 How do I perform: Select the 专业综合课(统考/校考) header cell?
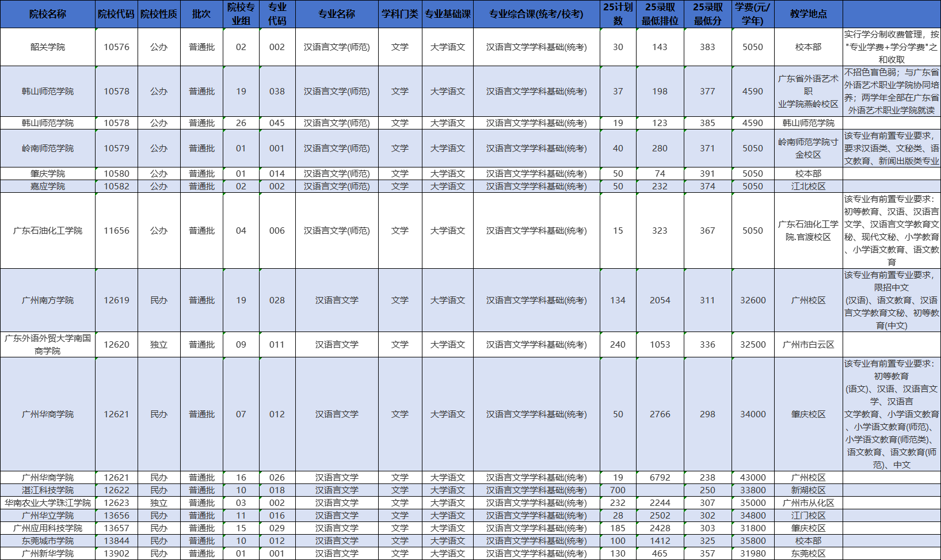[536, 14]
